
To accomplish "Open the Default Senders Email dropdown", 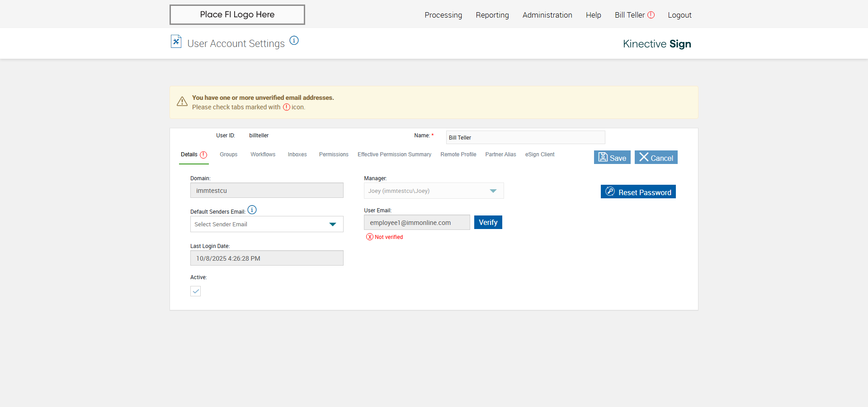I will pyautogui.click(x=267, y=225).
